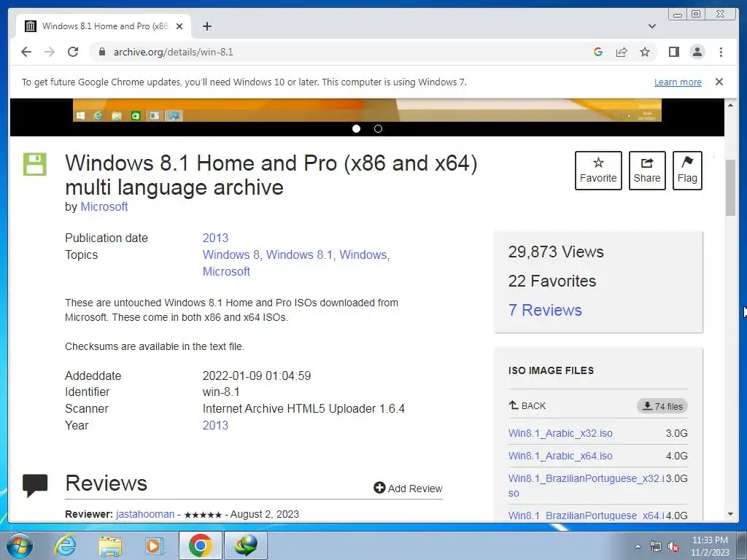Select the second carousel dot
The height and width of the screenshot is (560, 747).
(379, 128)
